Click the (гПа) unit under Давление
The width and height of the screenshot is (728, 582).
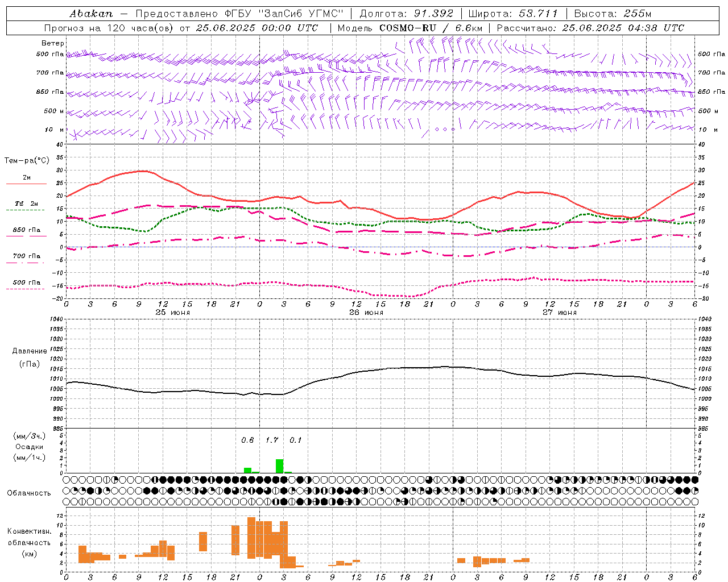click(x=30, y=364)
